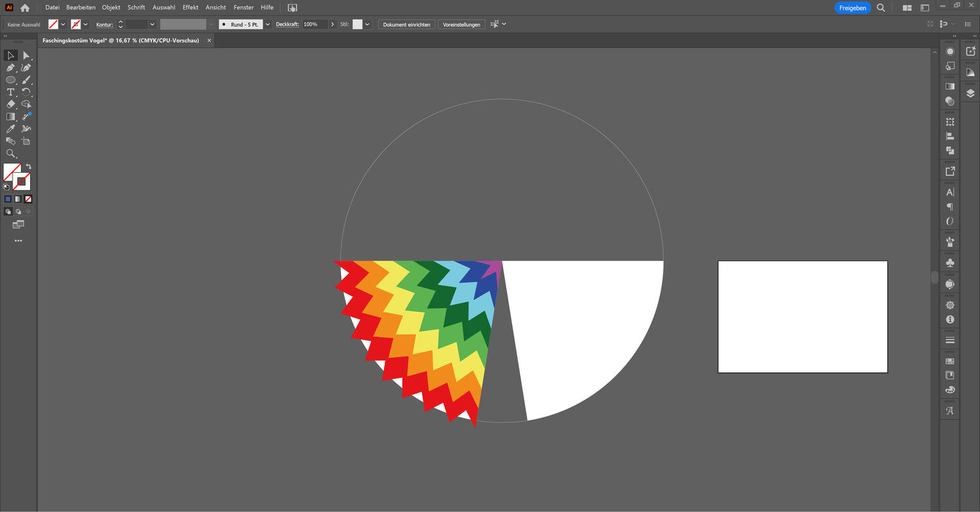Select the Paintbrush tool
The image size is (980, 512).
pyautogui.click(x=26, y=80)
